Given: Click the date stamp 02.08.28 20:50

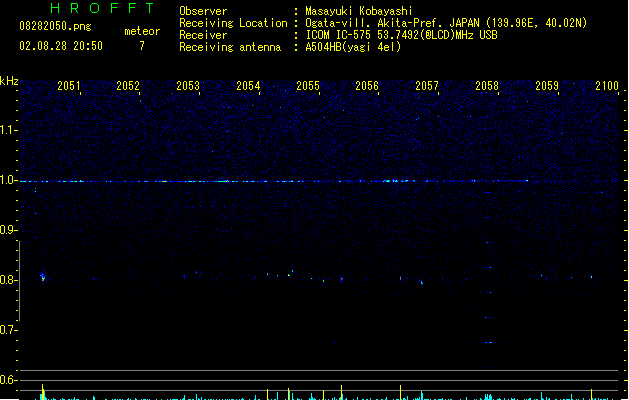Looking at the screenshot, I should [61, 46].
